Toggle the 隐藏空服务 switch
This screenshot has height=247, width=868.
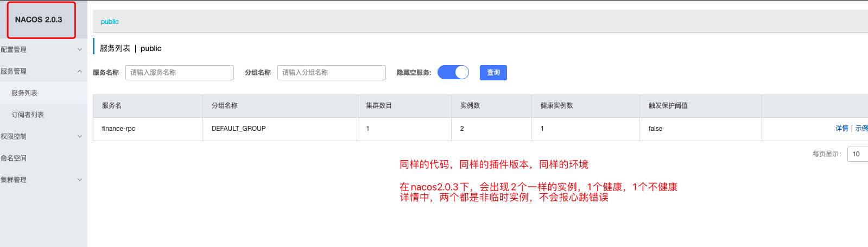tap(453, 72)
